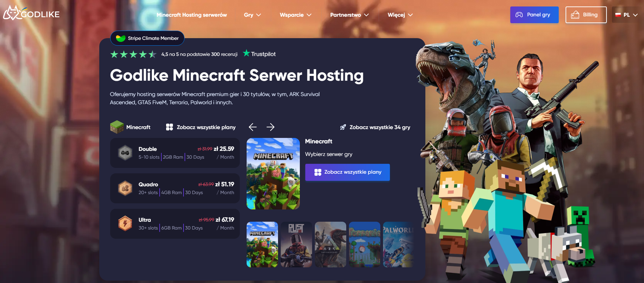Click the Ultra plan lightning icon

coord(125,224)
